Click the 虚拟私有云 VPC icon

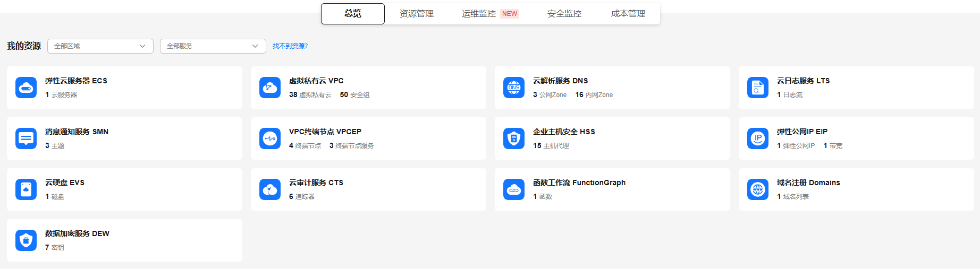pyautogui.click(x=270, y=88)
